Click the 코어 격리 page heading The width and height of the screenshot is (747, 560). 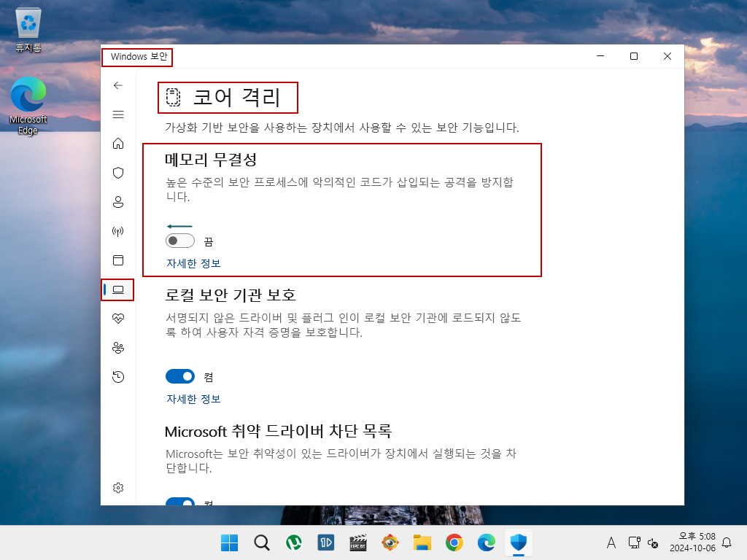[x=237, y=97]
